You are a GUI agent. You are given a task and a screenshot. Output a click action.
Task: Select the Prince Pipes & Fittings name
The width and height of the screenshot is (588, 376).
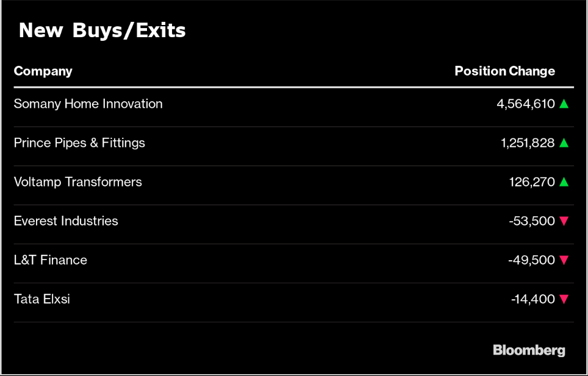click(79, 143)
